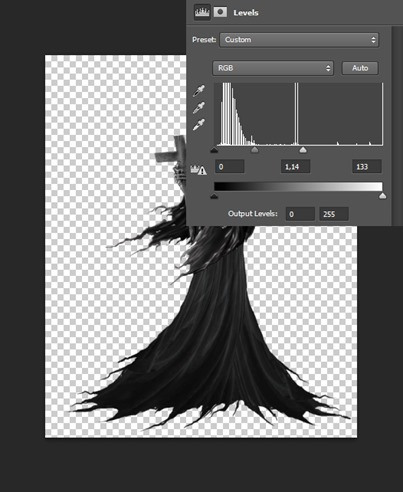Click the input highlights white slider triangle
The width and height of the screenshot is (403, 492).
(x=303, y=150)
